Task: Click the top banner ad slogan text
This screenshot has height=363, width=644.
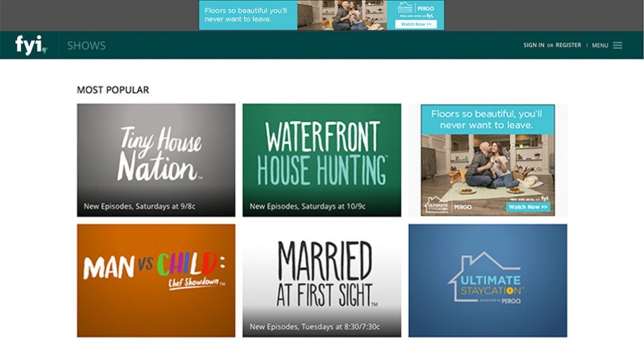Action: [x=246, y=15]
